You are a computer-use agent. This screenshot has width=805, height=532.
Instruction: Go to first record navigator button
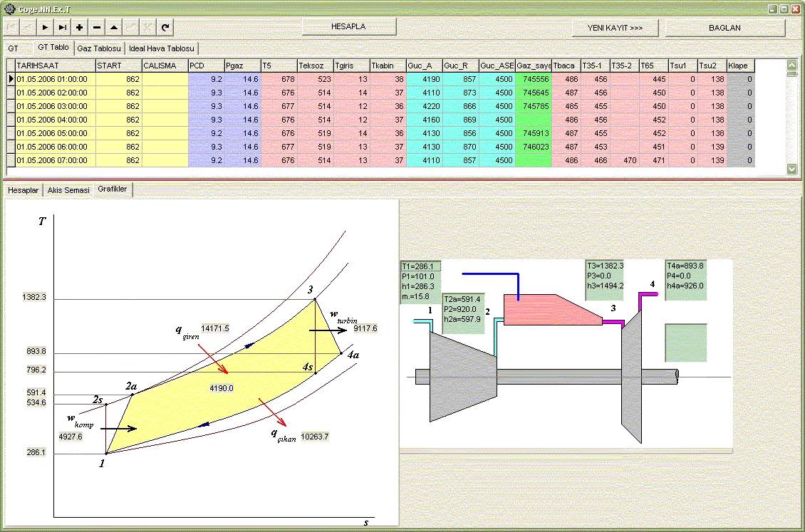point(11,27)
